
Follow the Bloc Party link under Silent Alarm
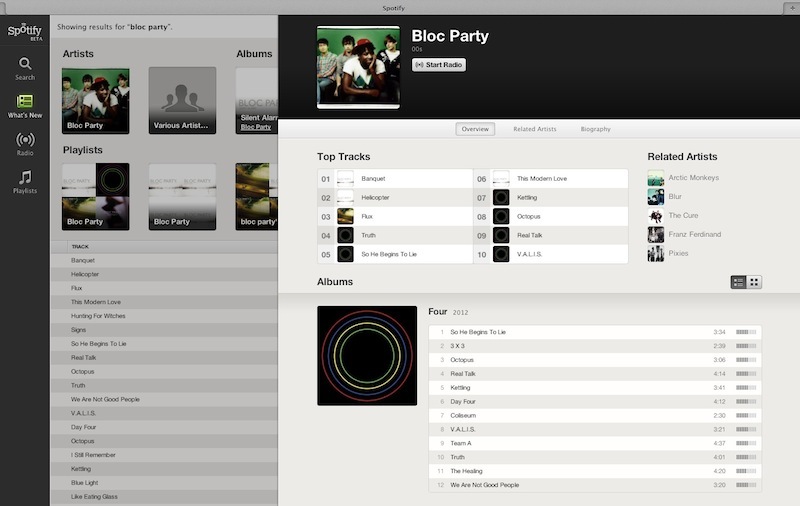[x=256, y=127]
